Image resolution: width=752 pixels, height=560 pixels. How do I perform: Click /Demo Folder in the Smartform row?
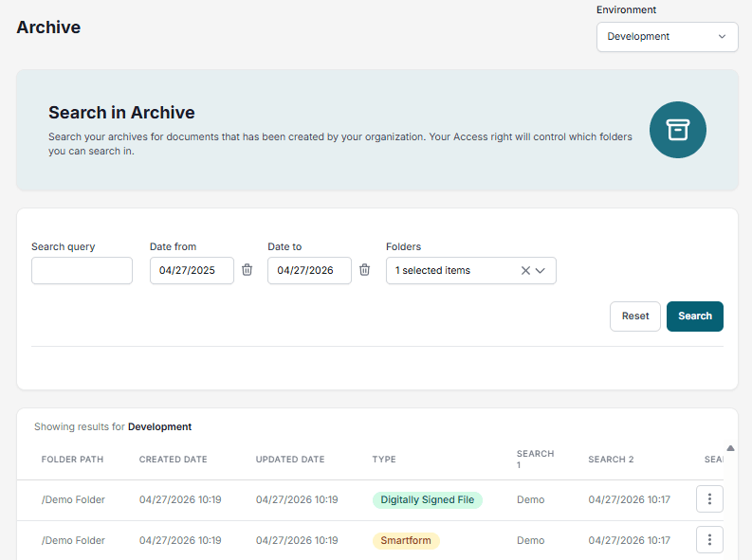[73, 540]
